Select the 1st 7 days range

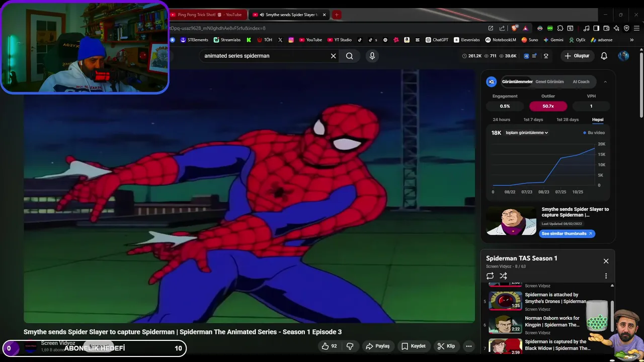533,120
